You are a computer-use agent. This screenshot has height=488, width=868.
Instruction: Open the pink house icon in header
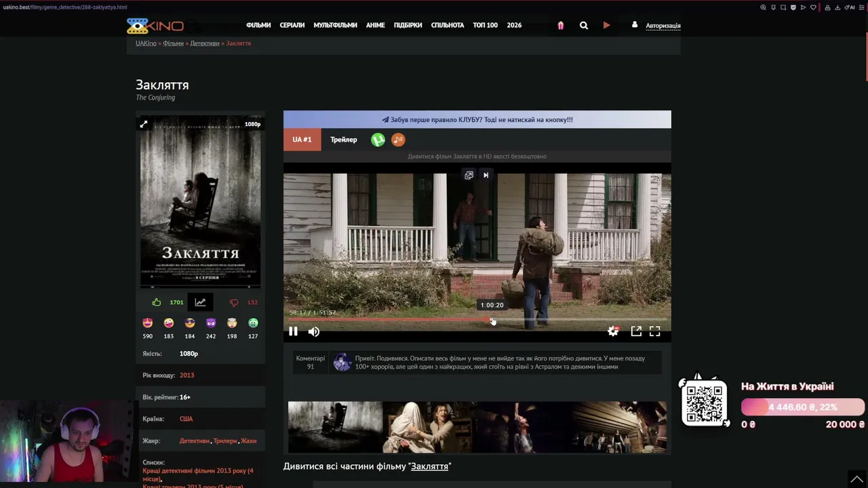(561, 25)
